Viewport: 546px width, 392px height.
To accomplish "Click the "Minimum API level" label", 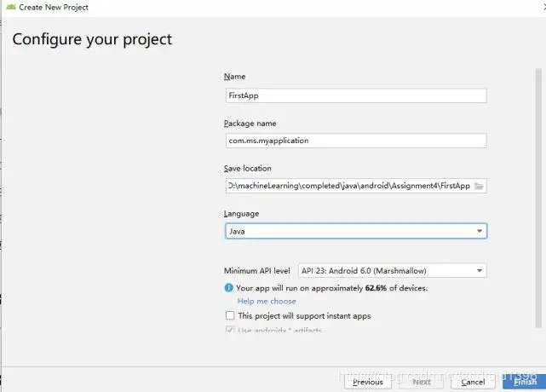I will tap(257, 271).
